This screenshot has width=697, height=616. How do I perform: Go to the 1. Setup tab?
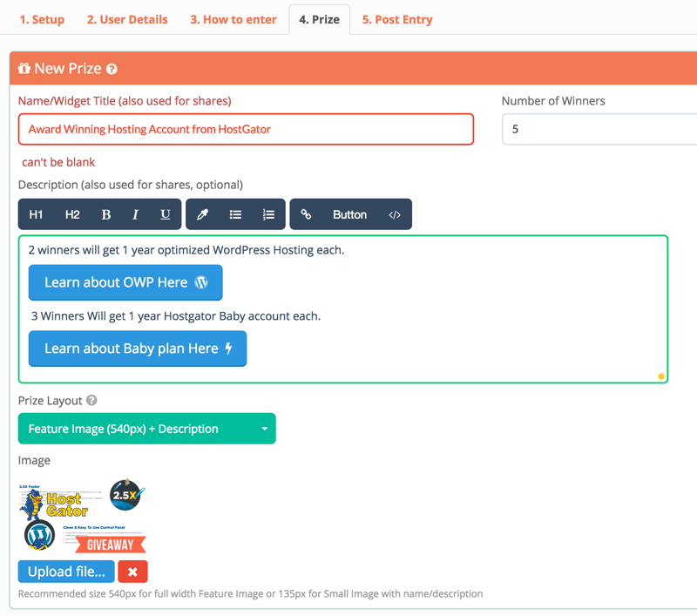point(42,19)
